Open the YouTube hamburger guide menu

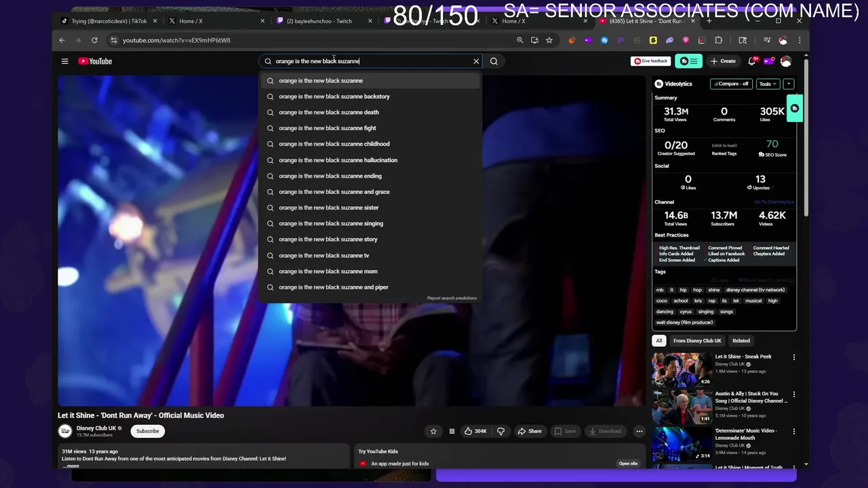64,61
